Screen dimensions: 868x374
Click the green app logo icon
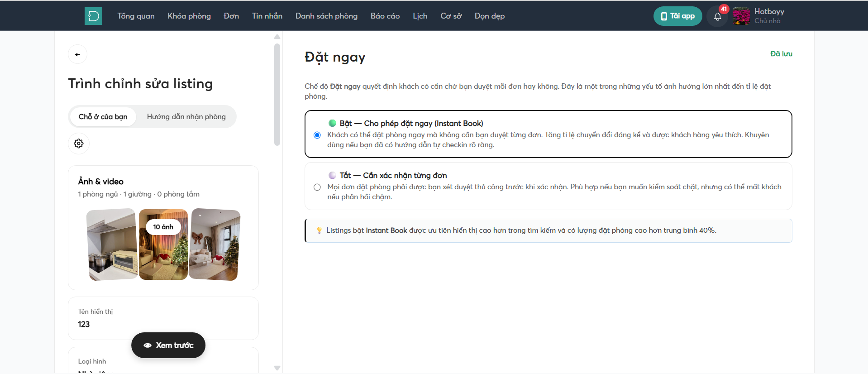pyautogui.click(x=93, y=16)
